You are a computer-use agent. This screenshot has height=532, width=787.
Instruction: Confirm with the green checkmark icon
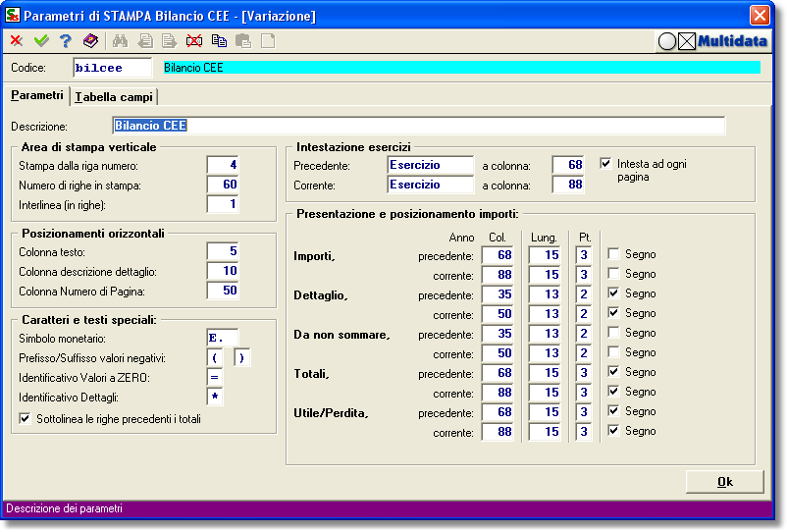pos(41,40)
